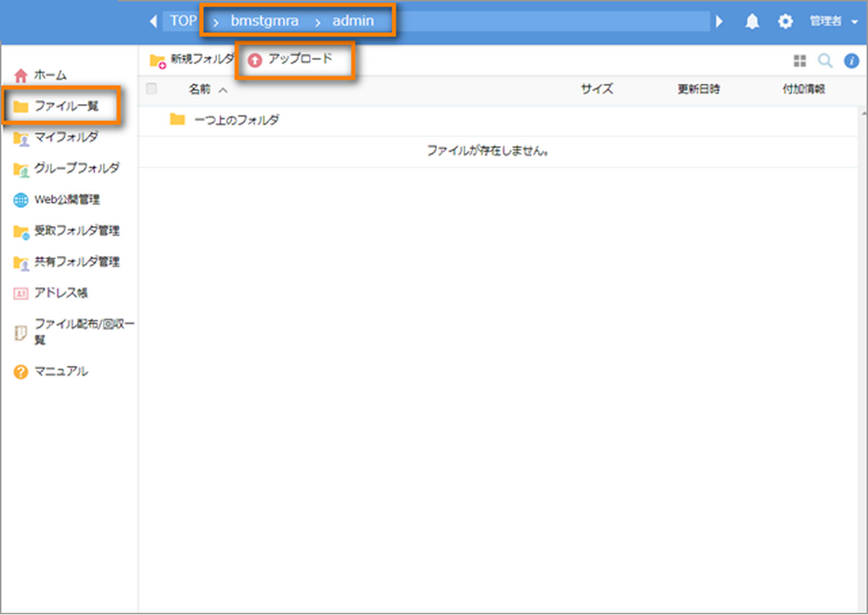Open the 管理者 account dropdown
Screen dimensions: 868x615
pyautogui.click(x=828, y=21)
